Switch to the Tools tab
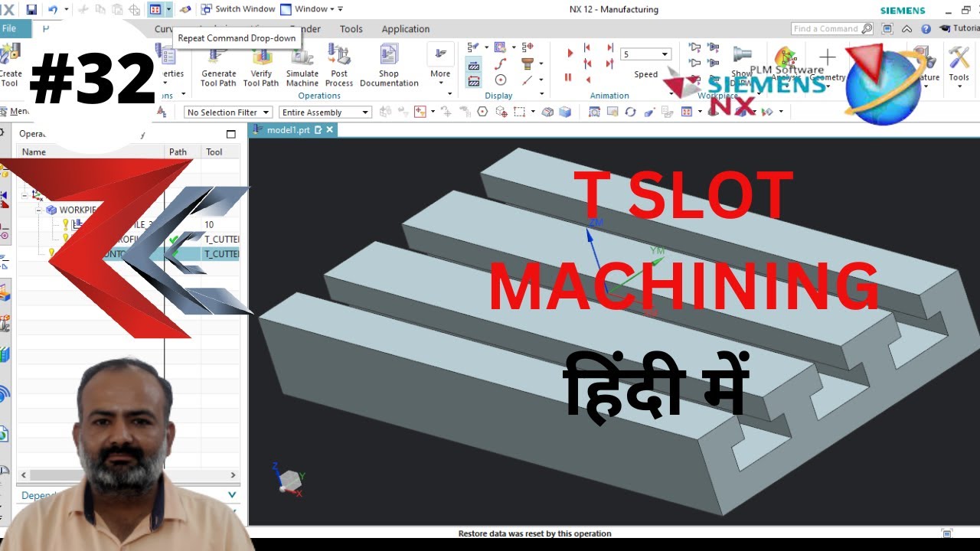Viewport: 980px width, 551px height. [x=351, y=29]
